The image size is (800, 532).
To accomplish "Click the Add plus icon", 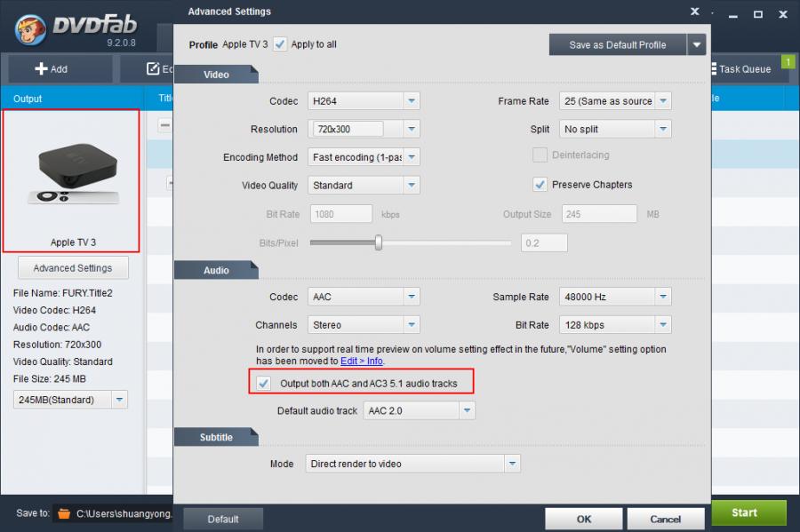I will [41, 69].
